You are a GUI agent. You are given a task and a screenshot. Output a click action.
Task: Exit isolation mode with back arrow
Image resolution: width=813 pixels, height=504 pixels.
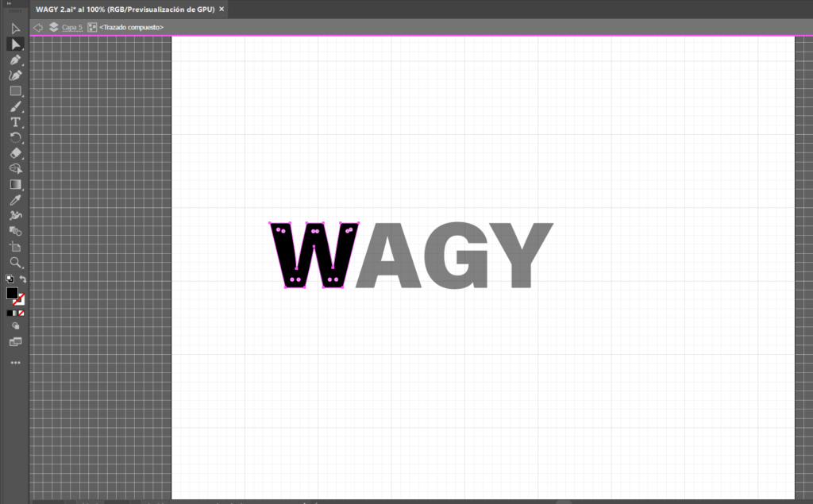[37, 28]
